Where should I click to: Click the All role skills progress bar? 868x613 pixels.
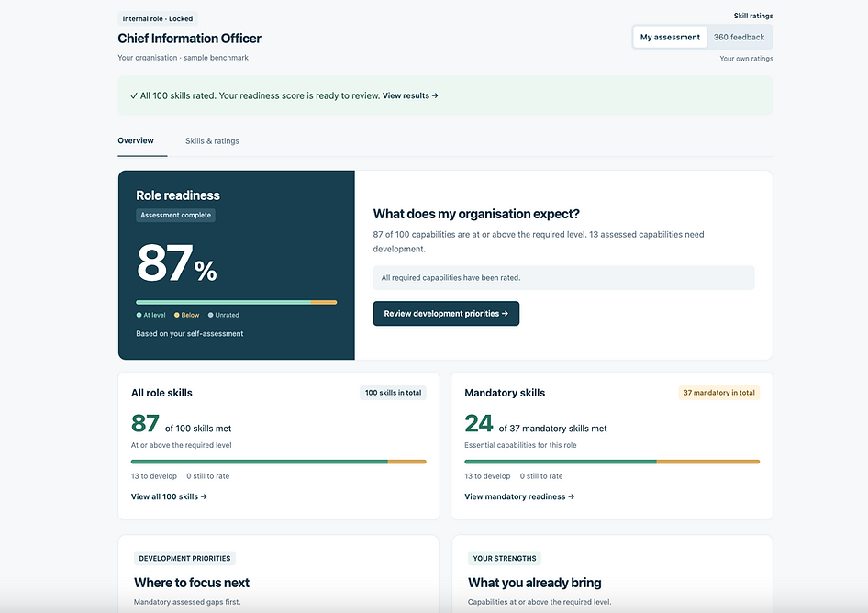[x=278, y=462]
